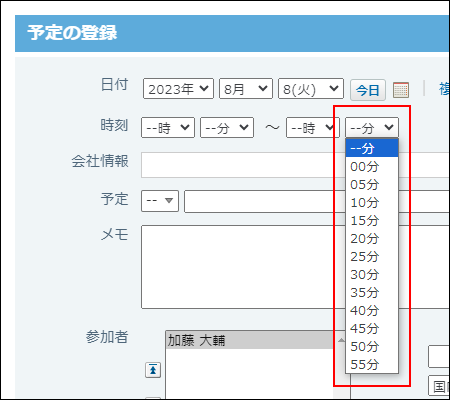Click the participants list scrollbar up arrow
The width and height of the screenshot is (450, 400).
[x=341, y=340]
